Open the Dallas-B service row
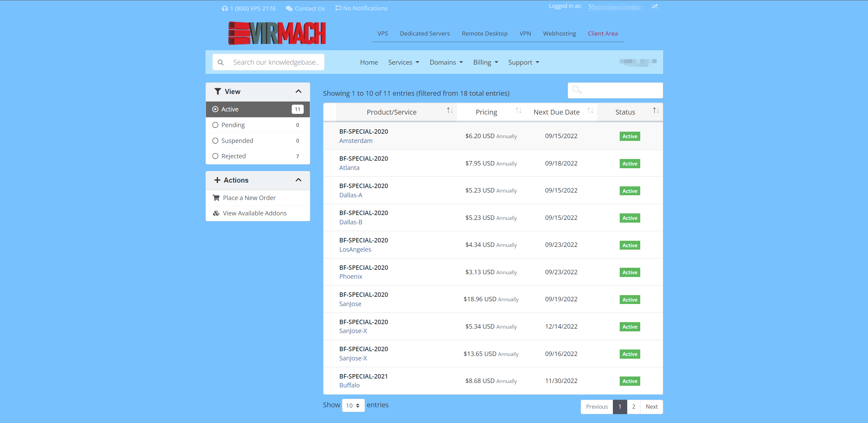Screen dimensions: 868x423 pyautogui.click(x=493, y=217)
